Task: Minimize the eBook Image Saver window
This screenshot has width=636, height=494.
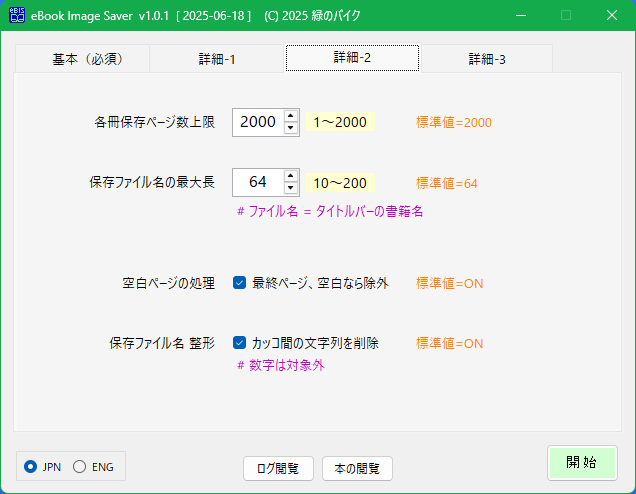Action: [x=521, y=15]
